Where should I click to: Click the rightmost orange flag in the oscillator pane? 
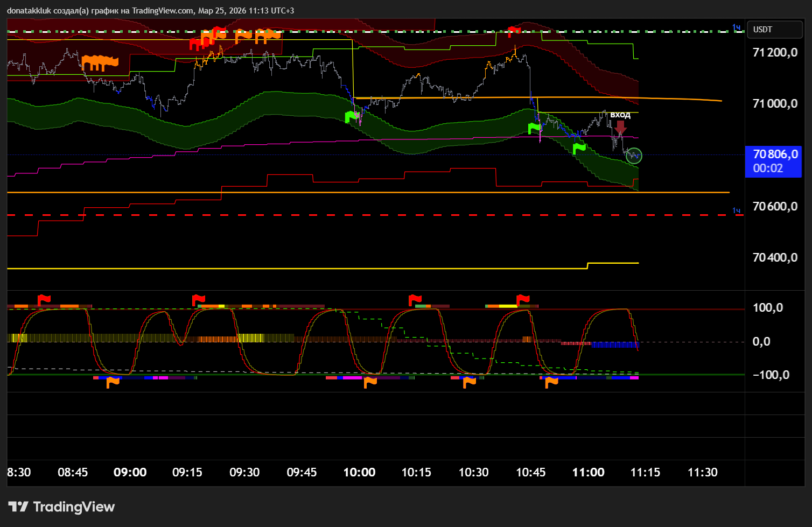tap(551, 382)
